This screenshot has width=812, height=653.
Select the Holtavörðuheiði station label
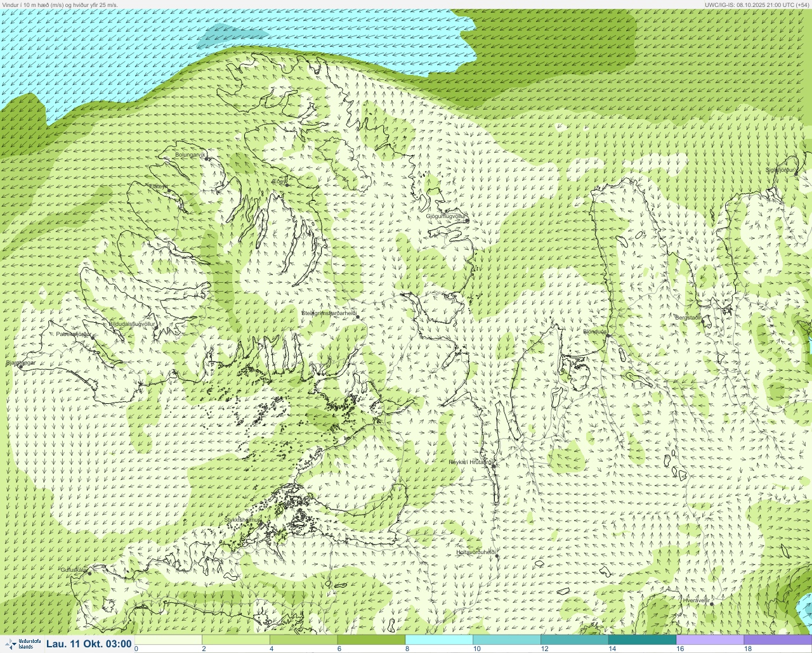click(476, 552)
